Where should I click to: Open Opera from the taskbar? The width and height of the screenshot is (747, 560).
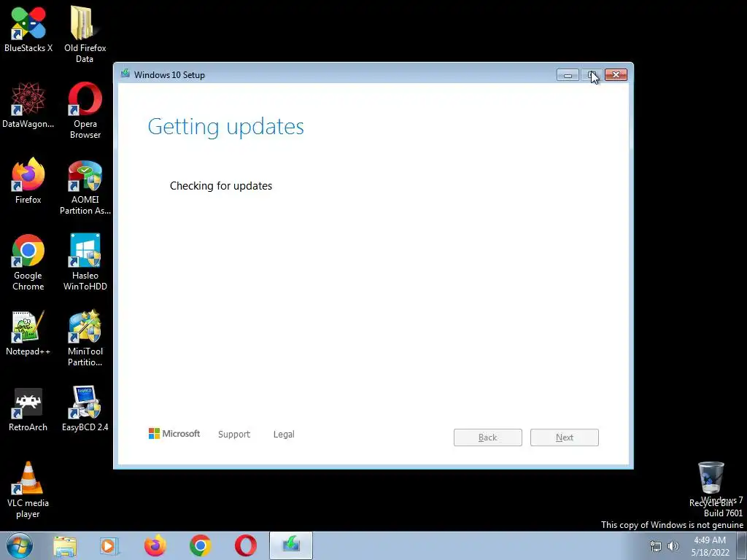(x=246, y=545)
